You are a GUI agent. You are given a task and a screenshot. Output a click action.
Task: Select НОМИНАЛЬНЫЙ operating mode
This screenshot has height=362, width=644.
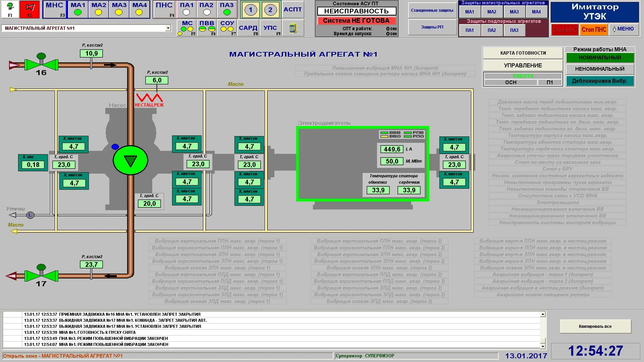(x=600, y=58)
